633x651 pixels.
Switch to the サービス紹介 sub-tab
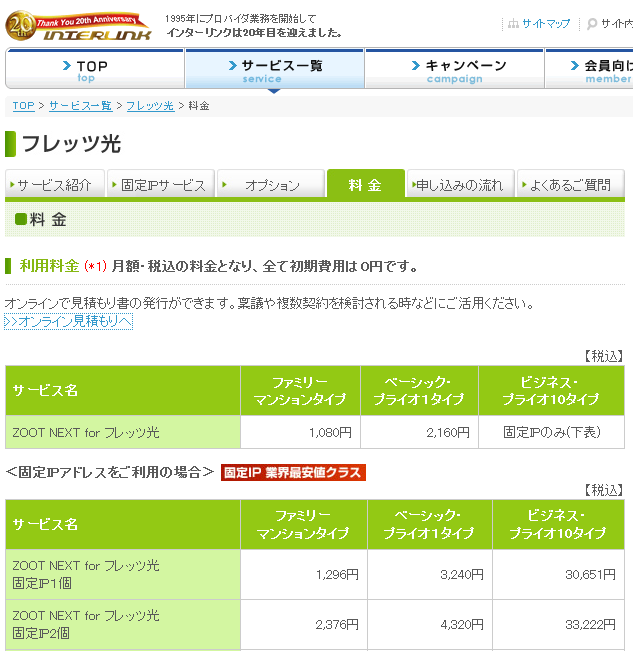55,184
